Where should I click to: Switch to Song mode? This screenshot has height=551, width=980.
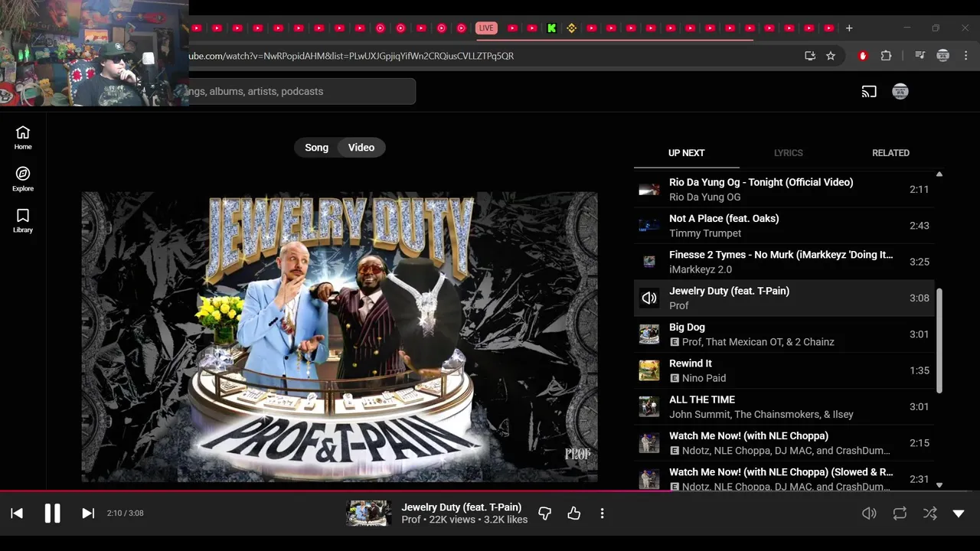(316, 148)
